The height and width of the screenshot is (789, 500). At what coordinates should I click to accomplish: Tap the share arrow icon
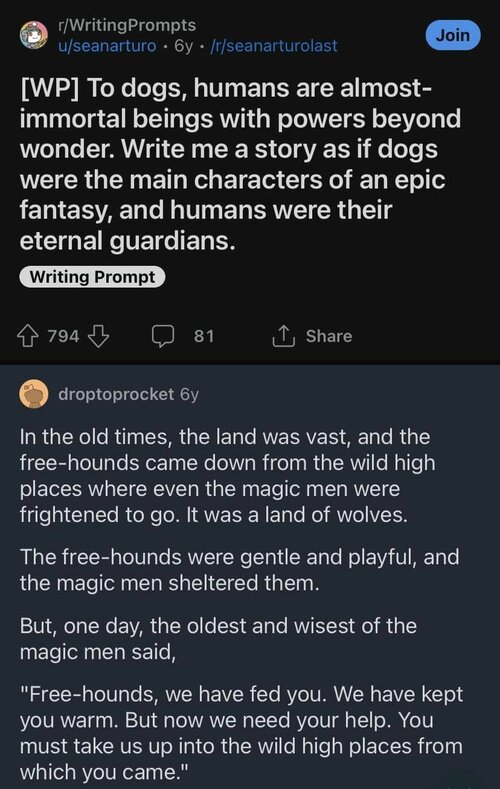[x=283, y=336]
